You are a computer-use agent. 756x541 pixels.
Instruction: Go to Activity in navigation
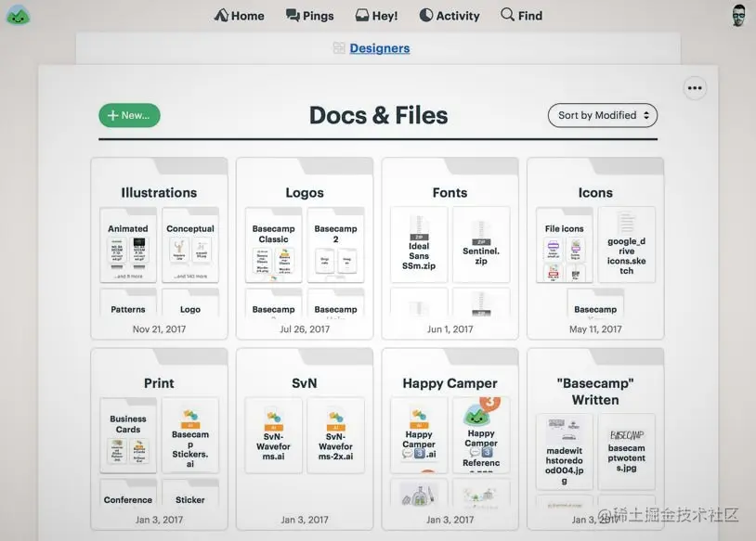click(450, 16)
